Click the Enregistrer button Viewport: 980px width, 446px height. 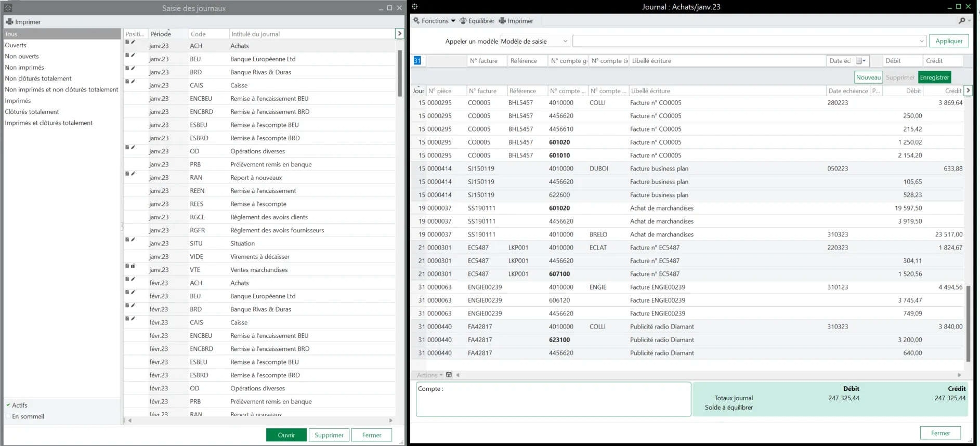click(x=934, y=77)
